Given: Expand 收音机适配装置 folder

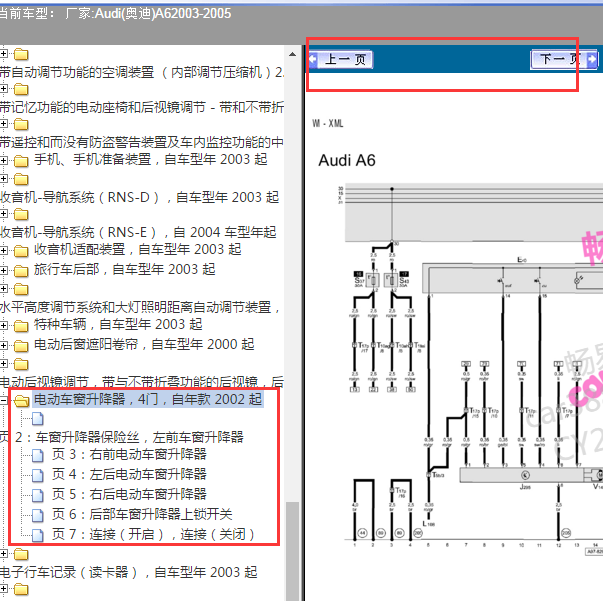Looking at the screenshot, I should (3, 250).
